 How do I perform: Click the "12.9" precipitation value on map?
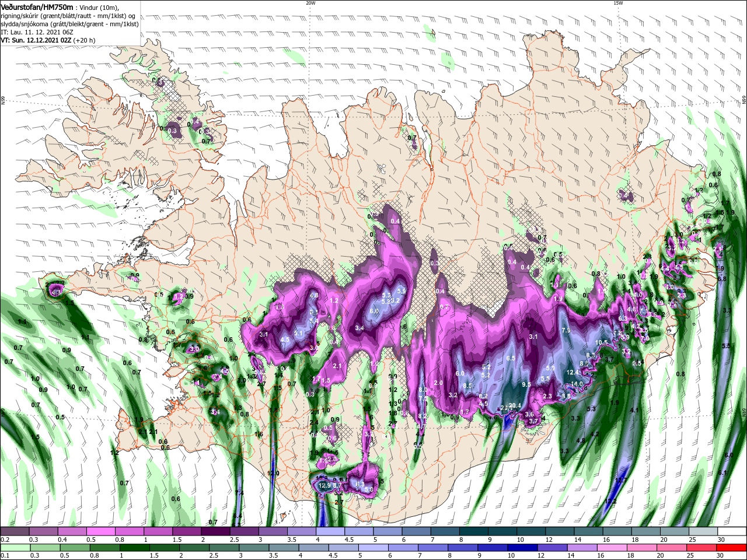325,485
